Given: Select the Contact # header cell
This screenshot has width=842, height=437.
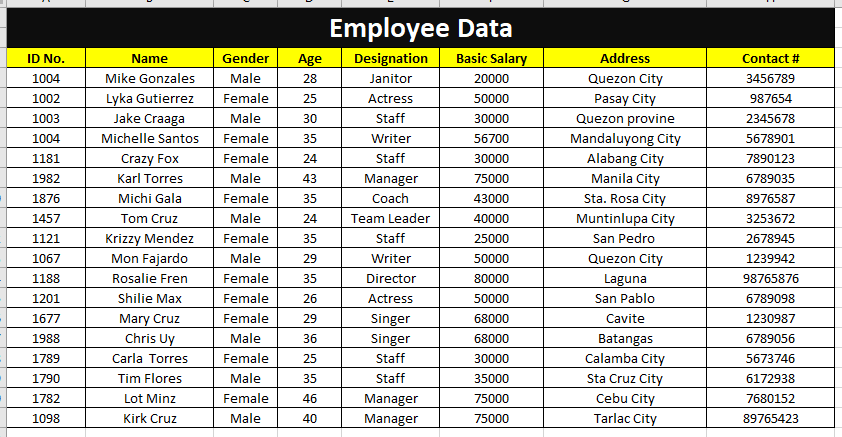Looking at the screenshot, I should (770, 58).
